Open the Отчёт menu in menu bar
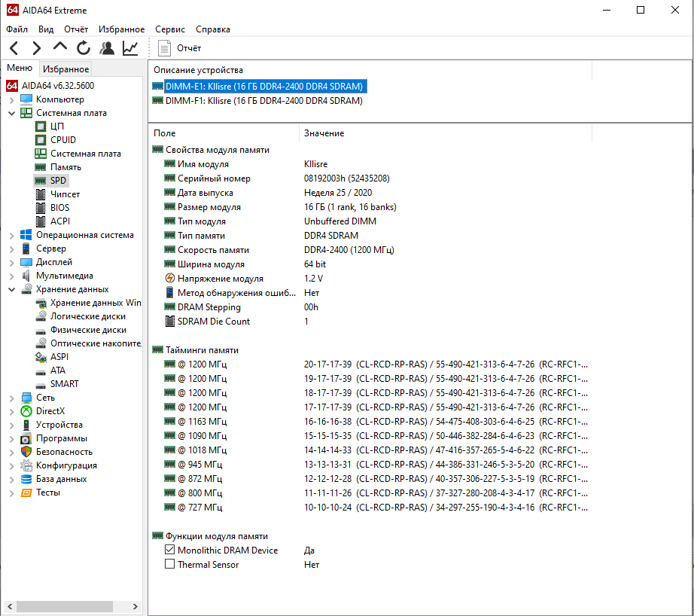 [x=76, y=29]
